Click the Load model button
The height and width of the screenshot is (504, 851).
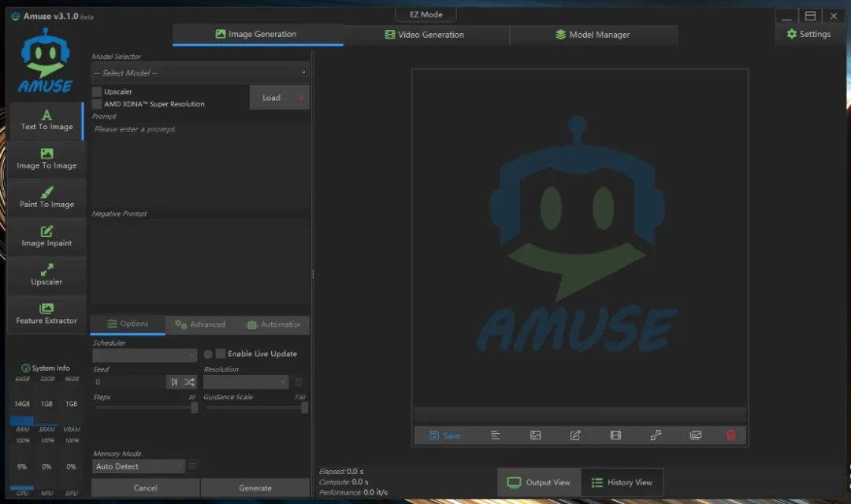(x=271, y=98)
